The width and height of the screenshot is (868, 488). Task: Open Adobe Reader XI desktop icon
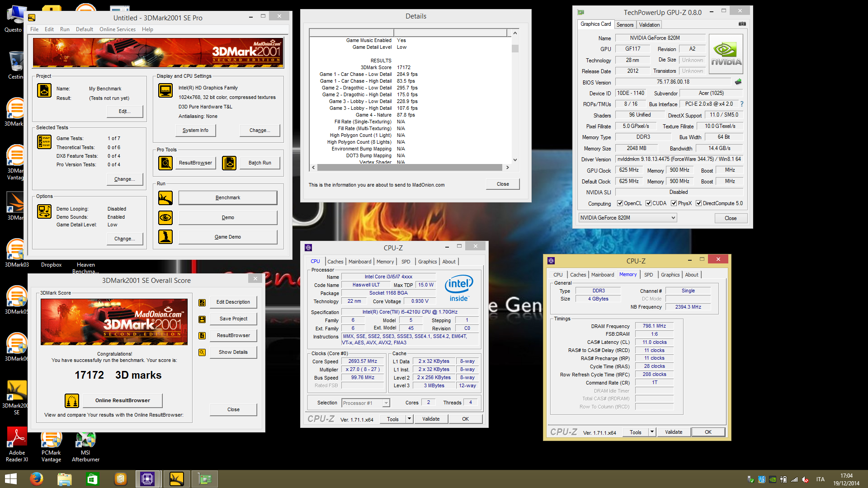(17, 445)
